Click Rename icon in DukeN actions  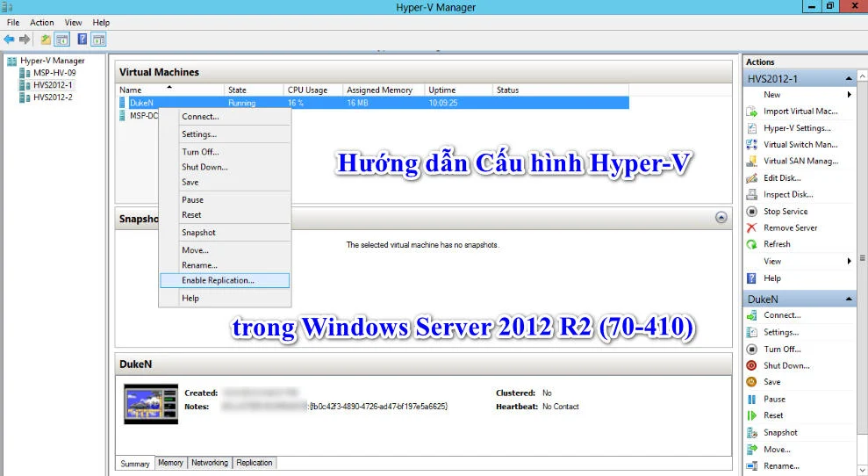(x=751, y=466)
